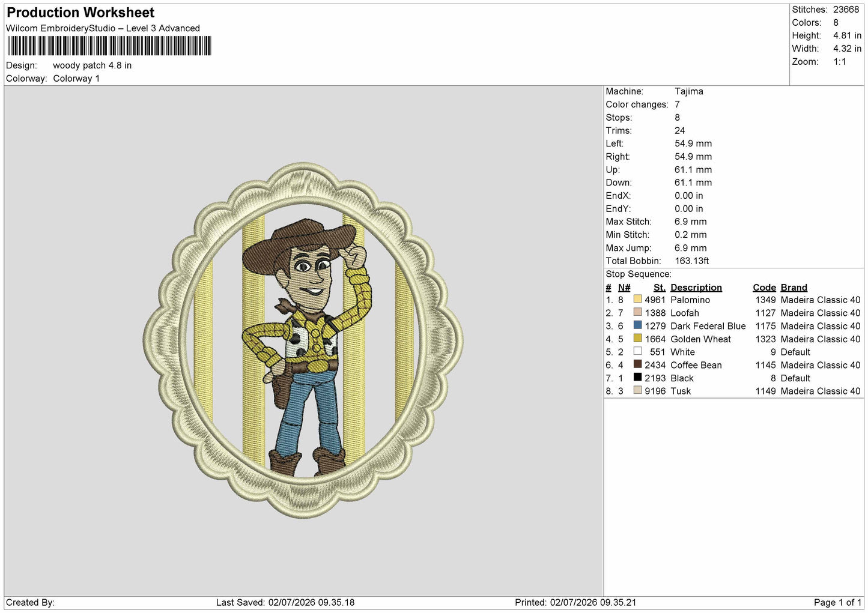
Task: Click 'Last Saved: 02/07/2026 09.35.18' footer text
Action: coord(285,602)
